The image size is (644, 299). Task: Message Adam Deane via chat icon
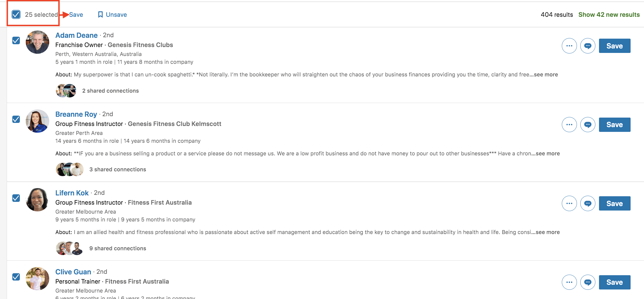point(588,46)
